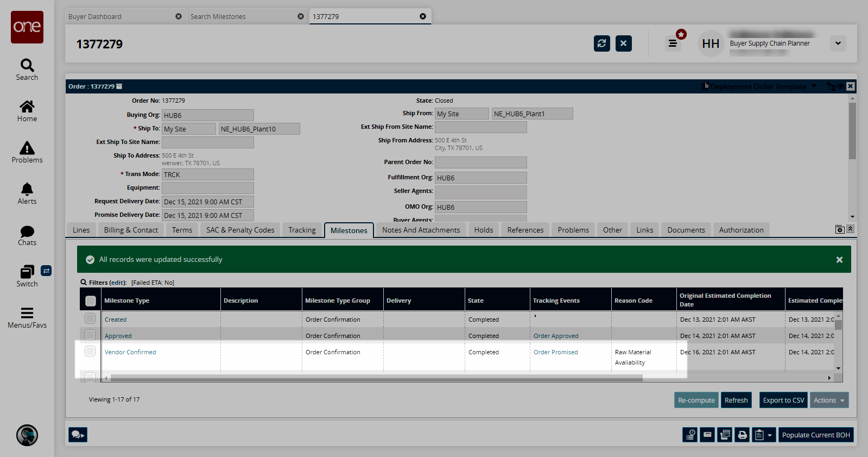
Task: Open the Order Promised tracking event link
Action: [x=555, y=352]
